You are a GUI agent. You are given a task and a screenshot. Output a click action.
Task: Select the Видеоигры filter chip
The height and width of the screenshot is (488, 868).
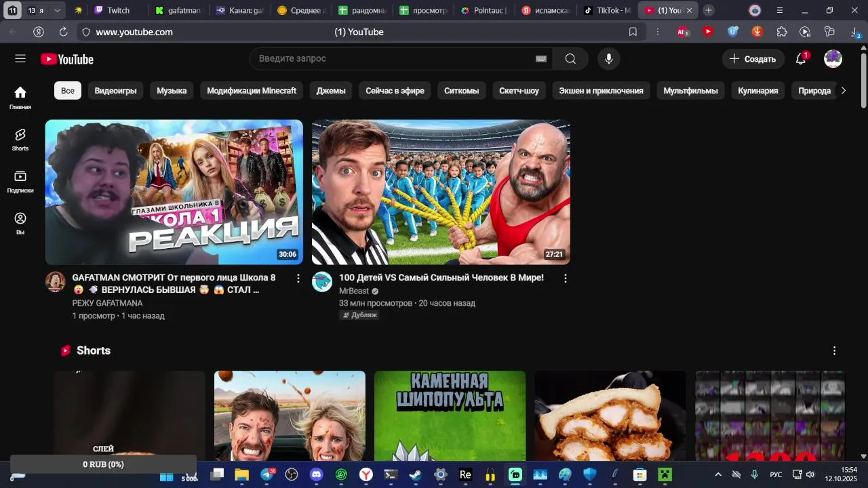point(115,91)
